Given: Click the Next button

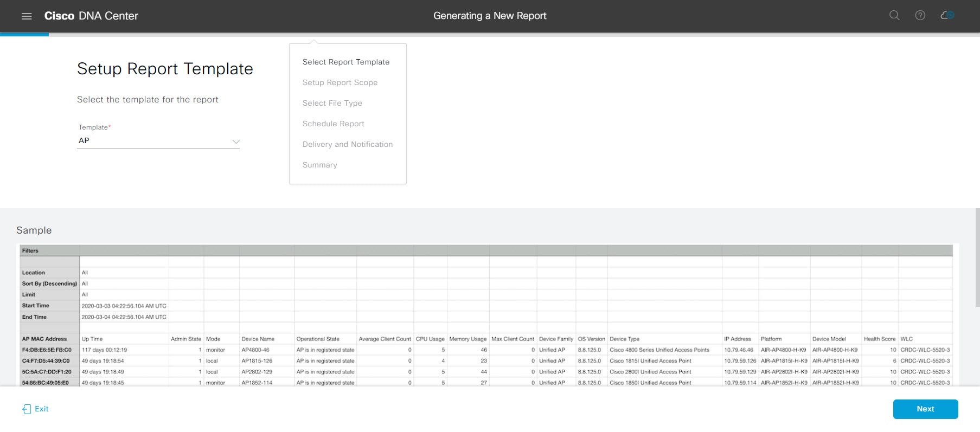Looking at the screenshot, I should point(926,409).
